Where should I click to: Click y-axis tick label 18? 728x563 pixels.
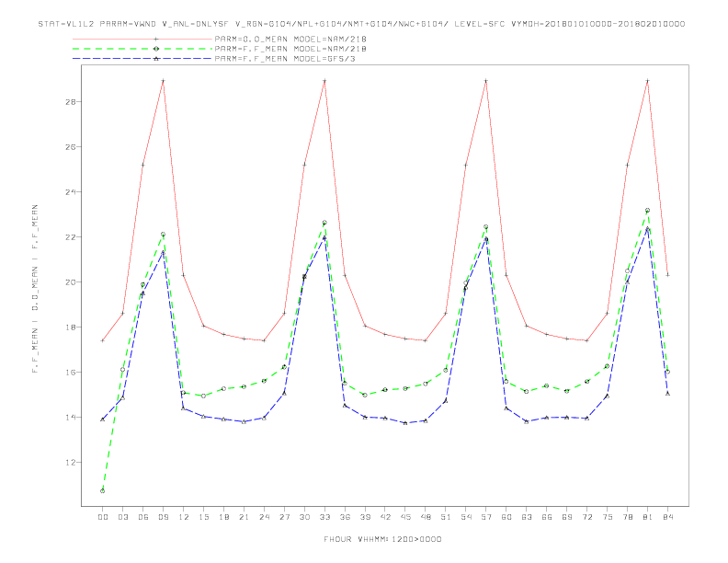70,327
